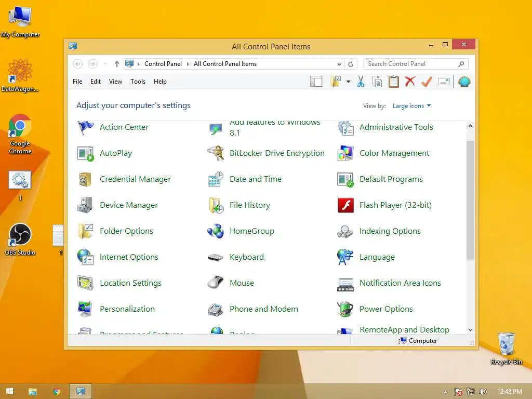Click Notification Area Icons link
Viewport: 532px width, 399px height.
pyautogui.click(x=401, y=283)
